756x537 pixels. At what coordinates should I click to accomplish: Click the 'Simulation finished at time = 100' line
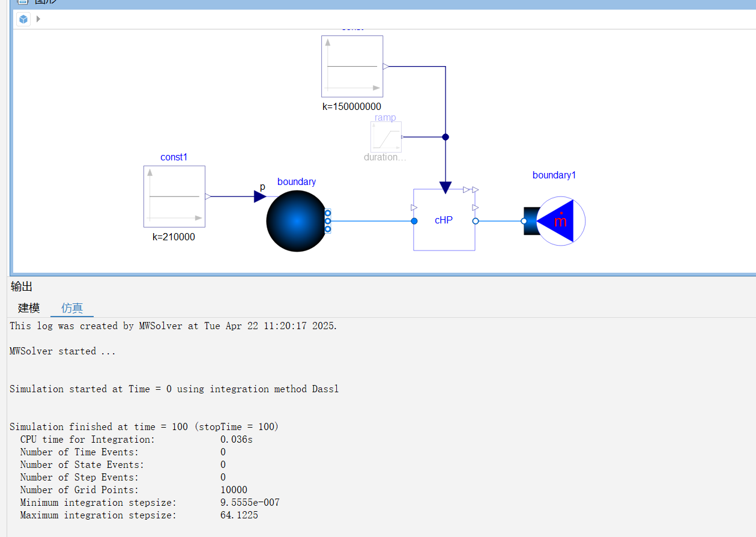[x=144, y=427]
